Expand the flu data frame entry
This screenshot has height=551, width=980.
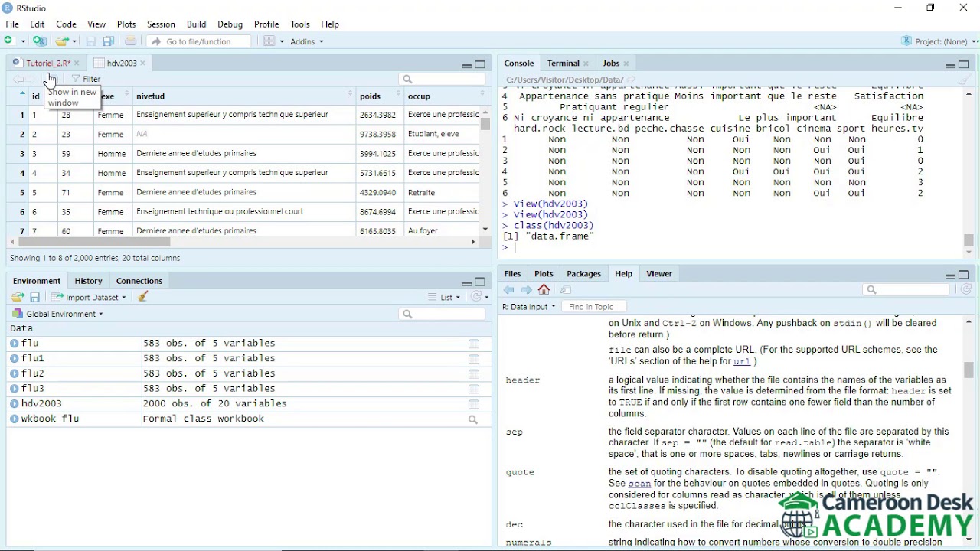tap(15, 344)
